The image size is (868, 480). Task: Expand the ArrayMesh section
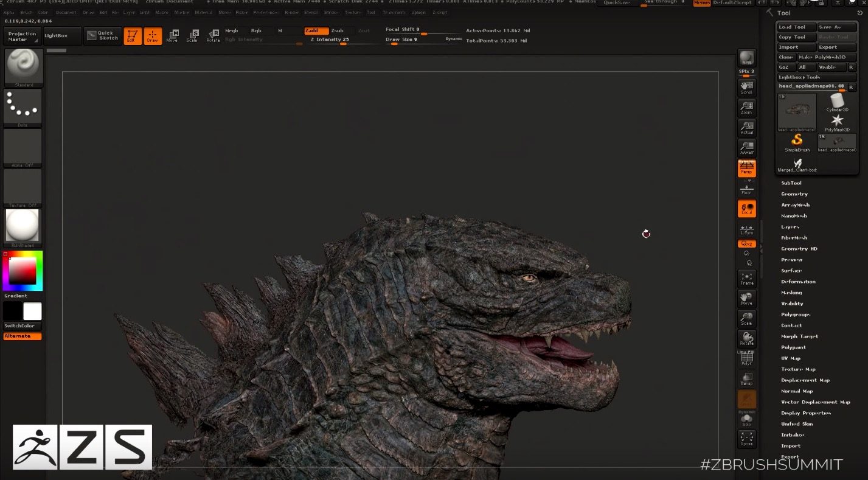coord(796,205)
